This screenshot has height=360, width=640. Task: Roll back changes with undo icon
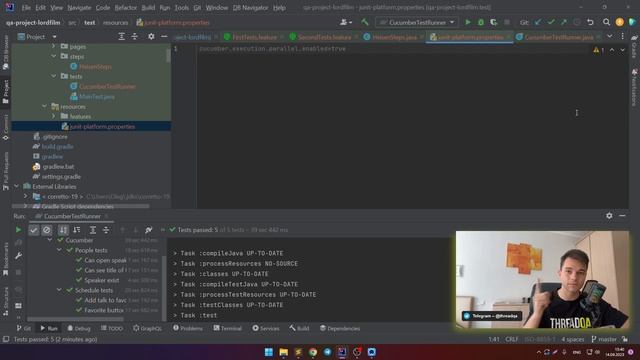(x=590, y=22)
